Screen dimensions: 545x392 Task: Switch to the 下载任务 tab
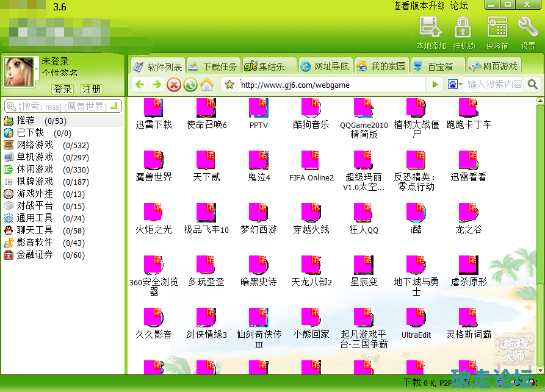coord(213,66)
